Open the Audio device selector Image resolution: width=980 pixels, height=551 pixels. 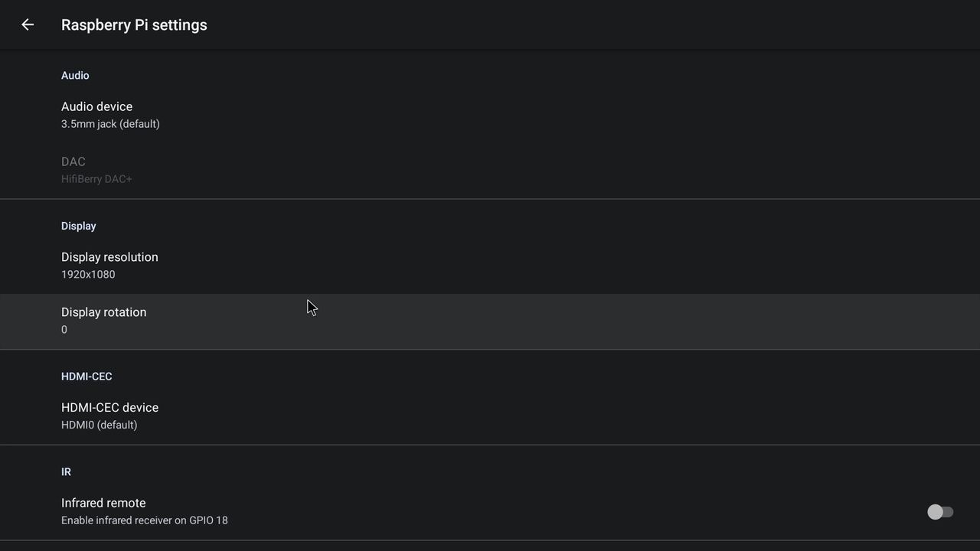(97, 106)
